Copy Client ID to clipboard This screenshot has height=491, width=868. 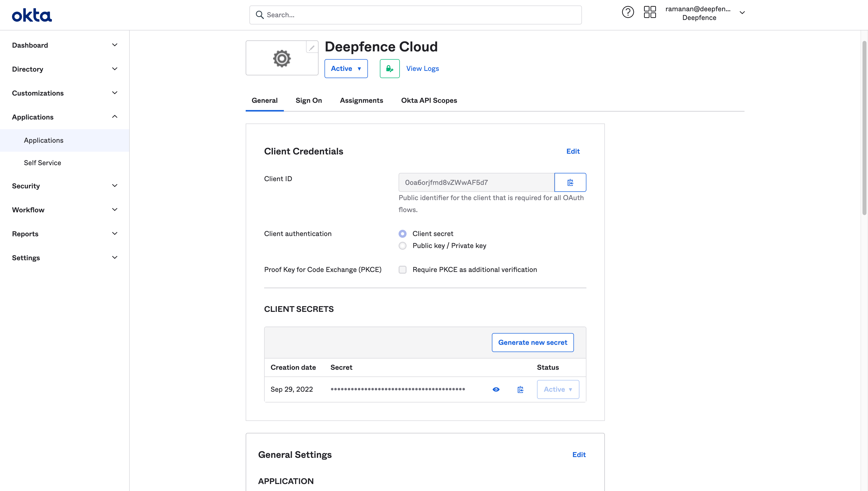pyautogui.click(x=570, y=182)
